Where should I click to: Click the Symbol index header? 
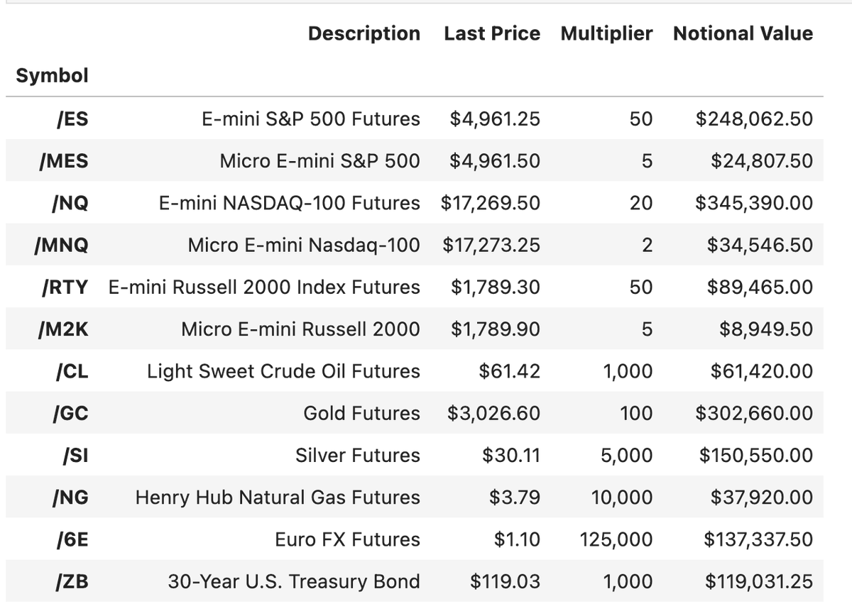52,75
